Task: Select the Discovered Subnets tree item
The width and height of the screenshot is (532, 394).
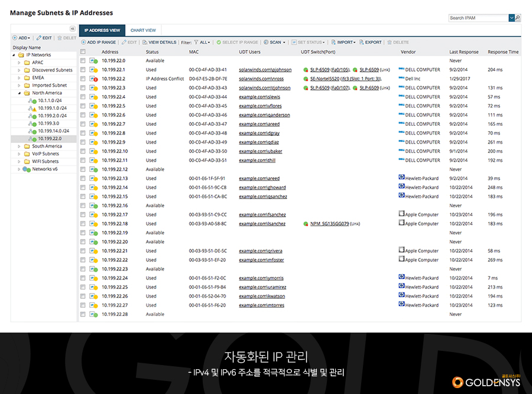Action: (x=52, y=70)
